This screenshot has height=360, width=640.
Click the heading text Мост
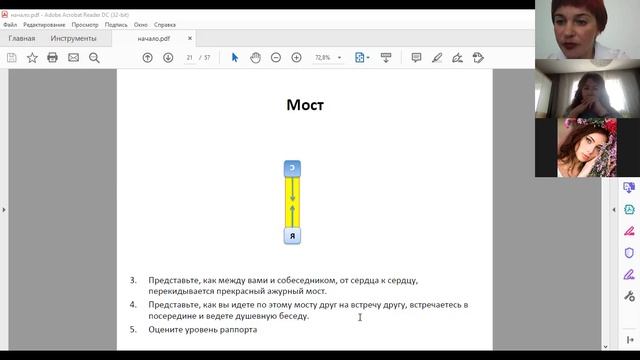coord(305,105)
